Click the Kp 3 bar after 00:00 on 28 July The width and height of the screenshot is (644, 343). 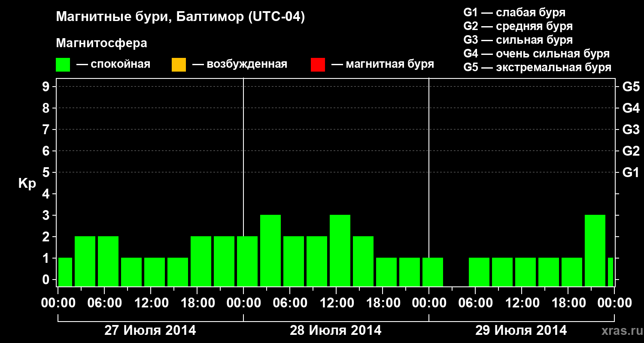point(270,250)
